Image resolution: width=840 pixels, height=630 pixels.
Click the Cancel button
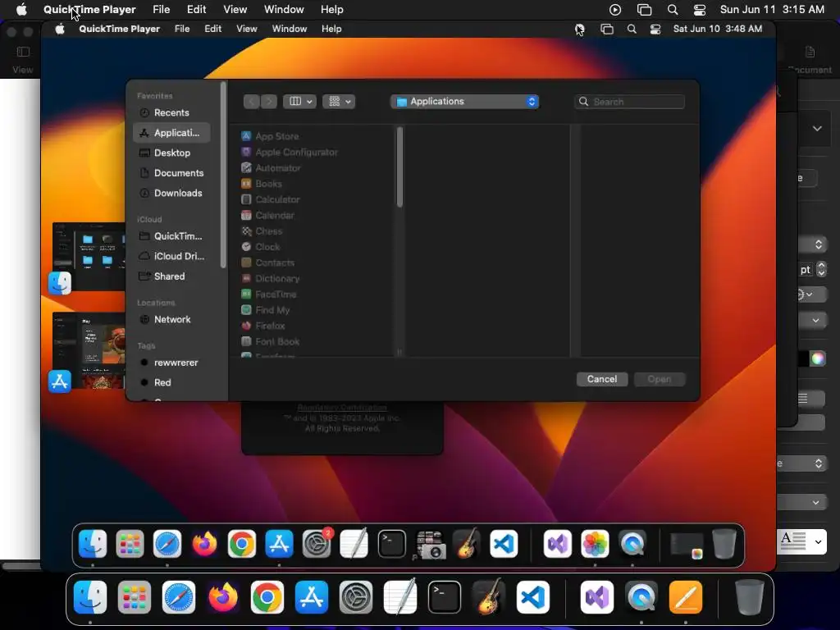coord(602,379)
